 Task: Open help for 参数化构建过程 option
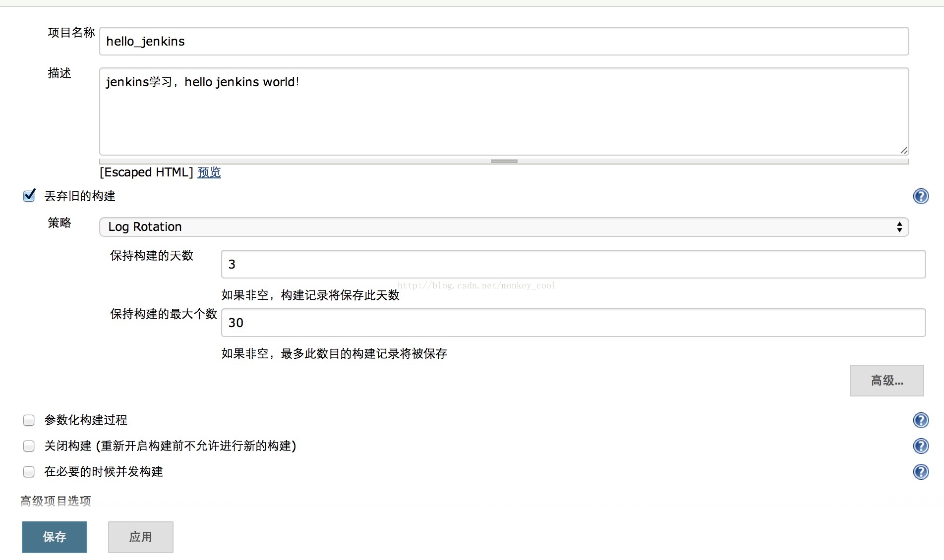pos(921,420)
